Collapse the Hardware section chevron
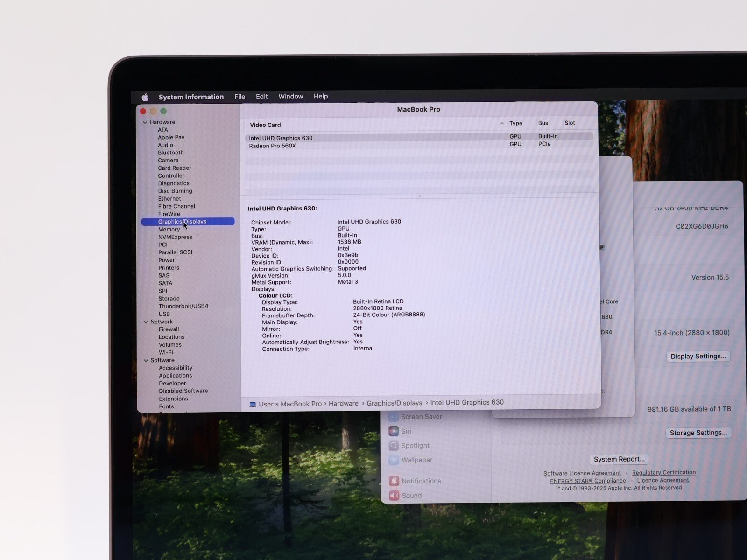 pyautogui.click(x=145, y=122)
